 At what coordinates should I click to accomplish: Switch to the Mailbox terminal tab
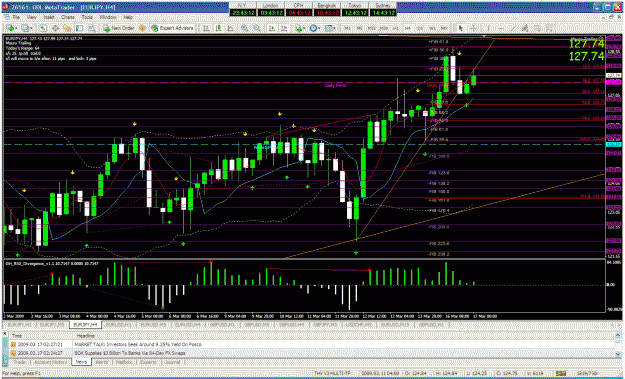(123, 362)
